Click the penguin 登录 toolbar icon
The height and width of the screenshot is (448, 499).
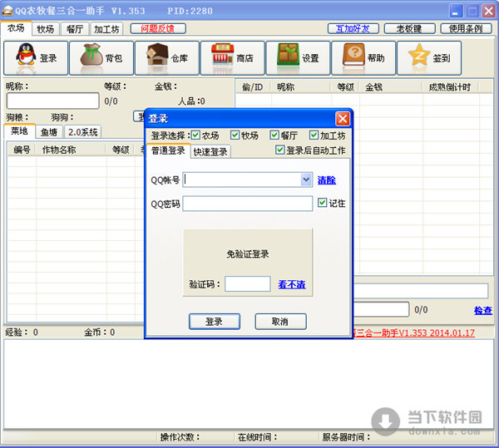(36, 58)
